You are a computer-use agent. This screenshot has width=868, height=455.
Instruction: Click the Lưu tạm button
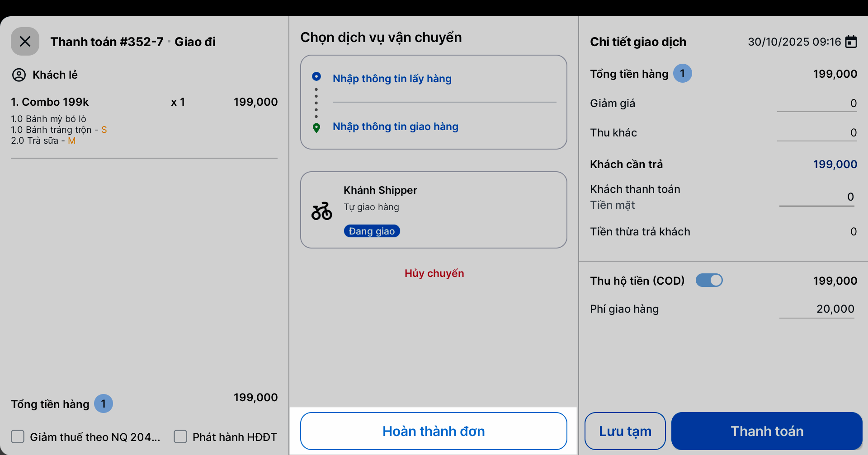[625, 431]
